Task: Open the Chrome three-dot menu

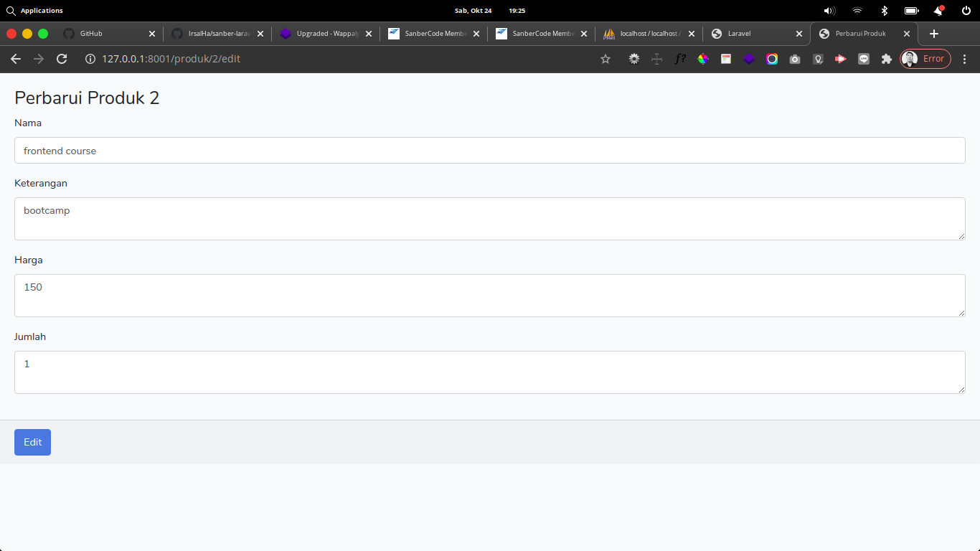Action: (965, 59)
